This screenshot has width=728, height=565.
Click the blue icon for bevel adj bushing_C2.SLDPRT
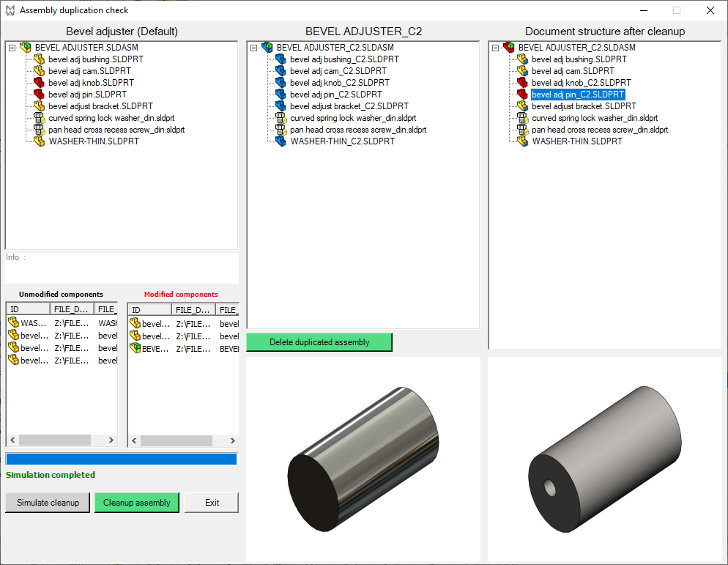[281, 59]
